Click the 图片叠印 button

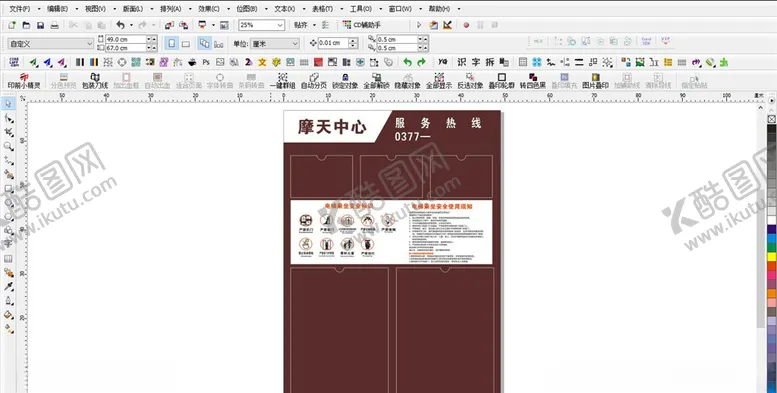pos(595,81)
